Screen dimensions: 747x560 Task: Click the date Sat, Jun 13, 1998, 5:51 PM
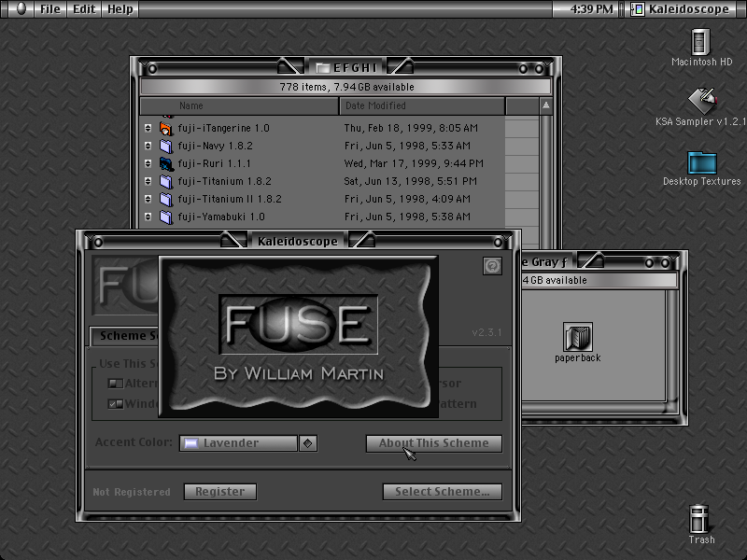point(410,181)
